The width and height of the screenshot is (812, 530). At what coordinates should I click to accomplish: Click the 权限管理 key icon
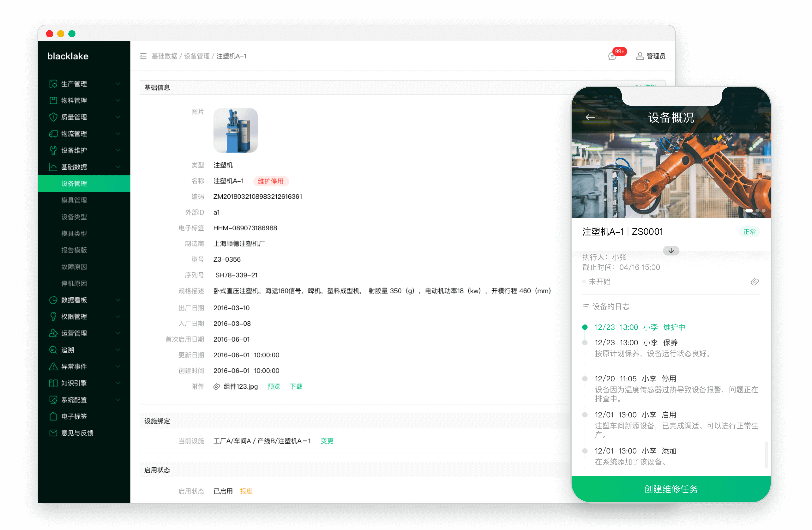pyautogui.click(x=53, y=317)
